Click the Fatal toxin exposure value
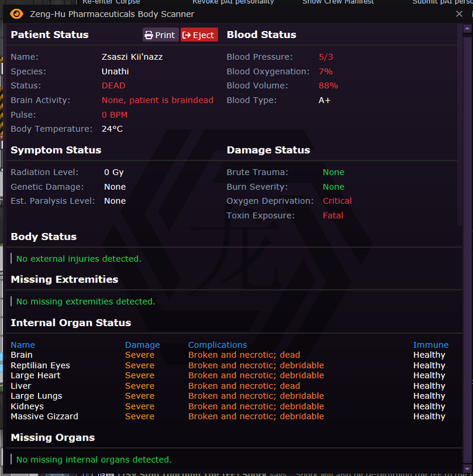Viewport: 473px width, 476px height. [x=333, y=215]
